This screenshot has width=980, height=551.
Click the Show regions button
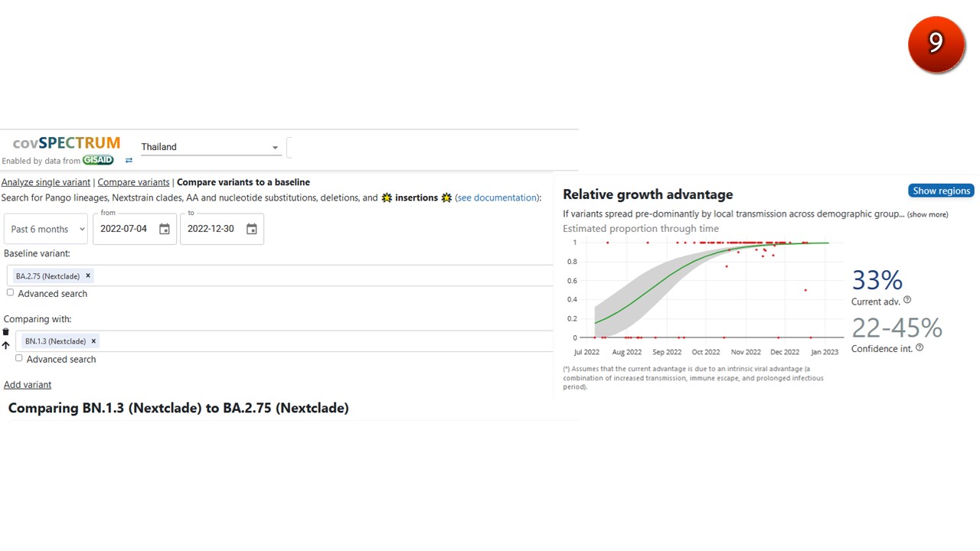pos(941,191)
